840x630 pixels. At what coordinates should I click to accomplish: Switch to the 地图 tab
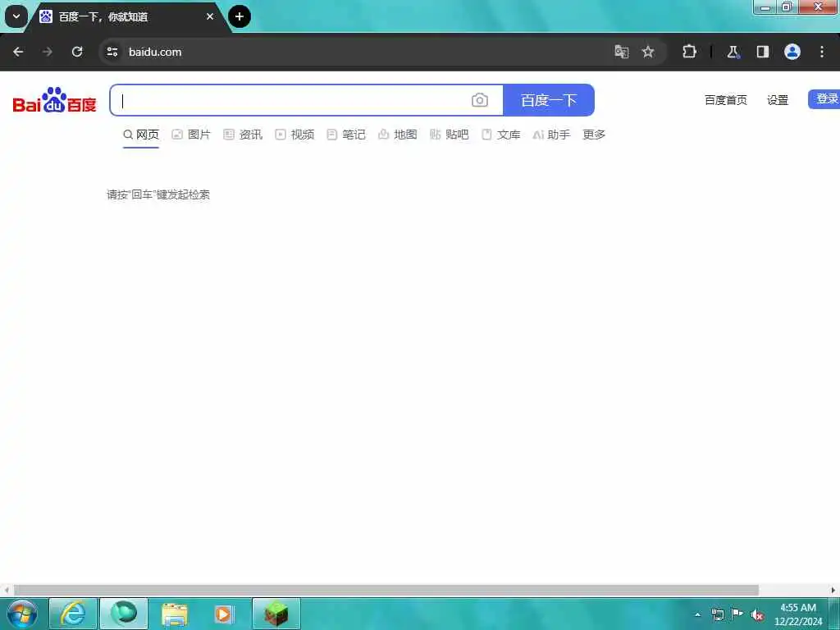coord(398,135)
